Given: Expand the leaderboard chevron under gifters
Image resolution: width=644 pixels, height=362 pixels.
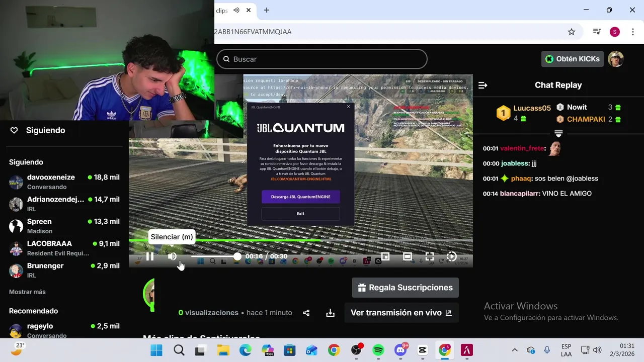Looking at the screenshot, I should 558,133.
